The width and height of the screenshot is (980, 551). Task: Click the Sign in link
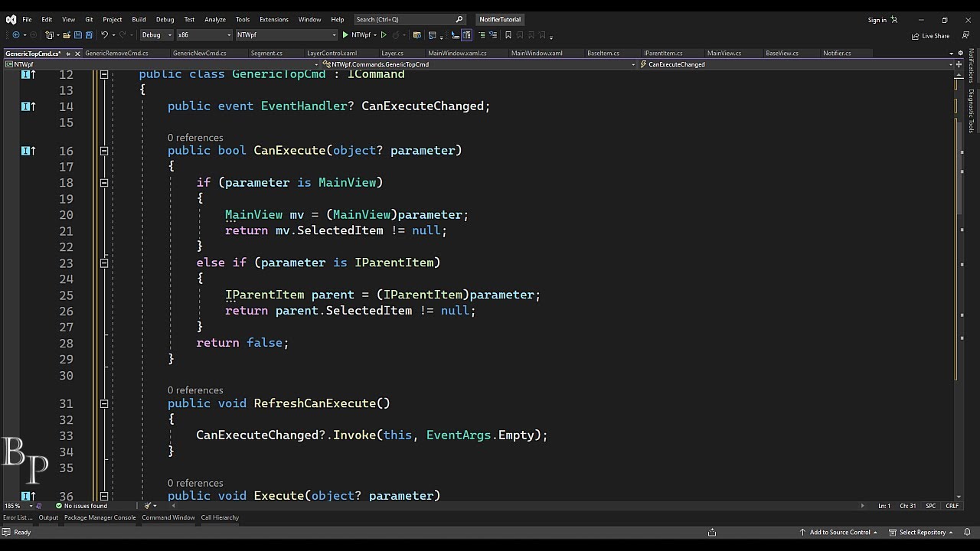point(877,20)
